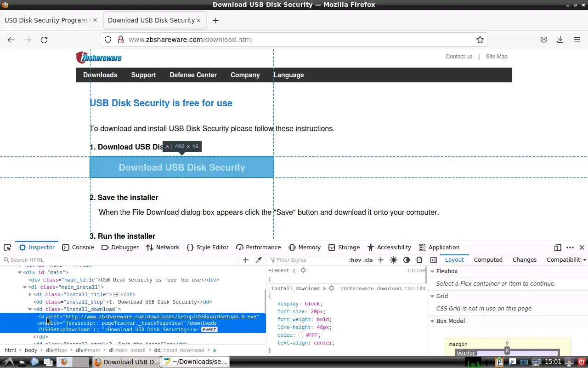The width and height of the screenshot is (588, 368).
Task: Select the div#box breadcrumb
Action: click(x=57, y=350)
